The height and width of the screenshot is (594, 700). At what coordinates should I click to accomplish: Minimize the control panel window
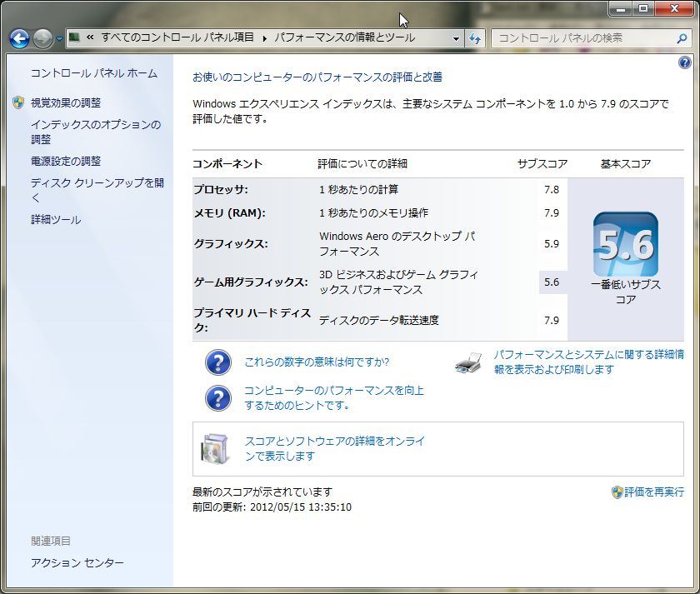[x=621, y=8]
